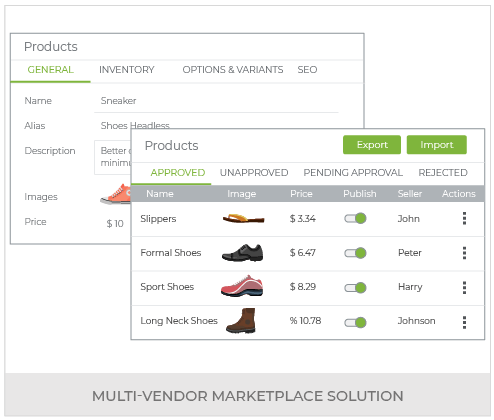Viewport: 494px width, 420px height.
Task: Toggle publish switch for Slippers
Action: (x=355, y=219)
